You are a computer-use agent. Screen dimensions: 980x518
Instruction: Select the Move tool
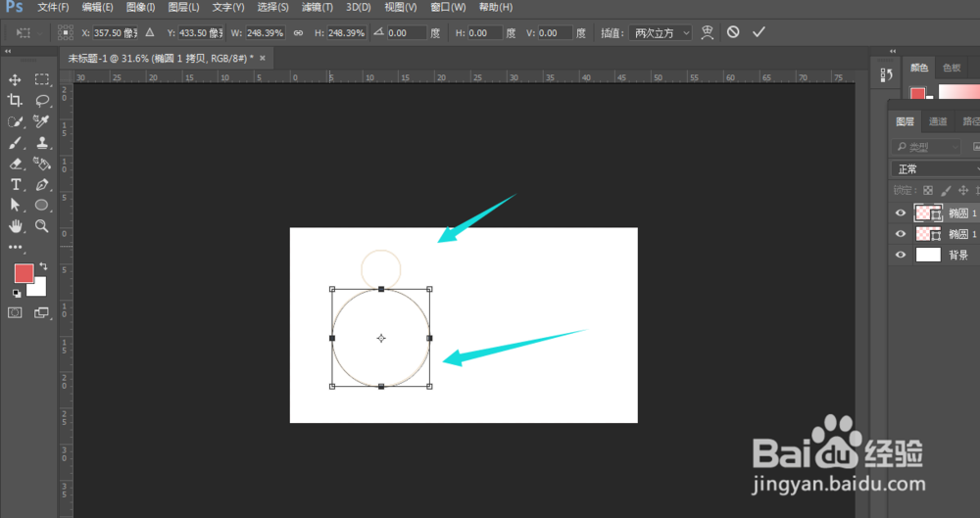point(15,79)
